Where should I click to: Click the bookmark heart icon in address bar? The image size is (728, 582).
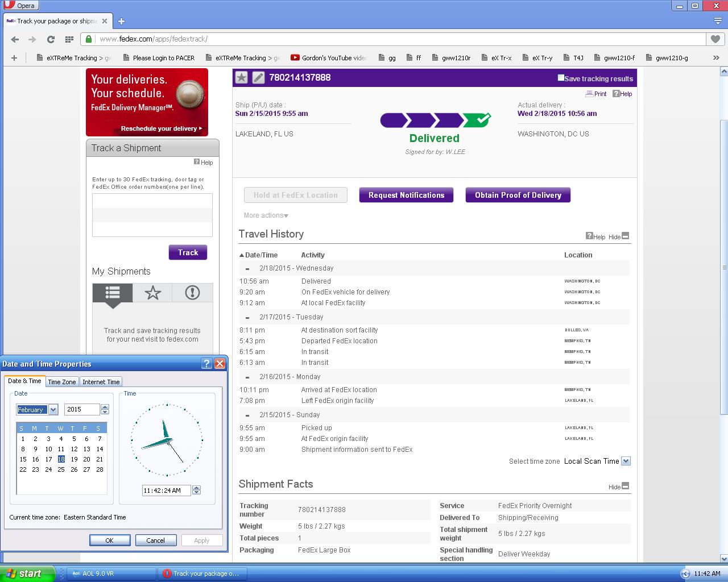pyautogui.click(x=715, y=39)
